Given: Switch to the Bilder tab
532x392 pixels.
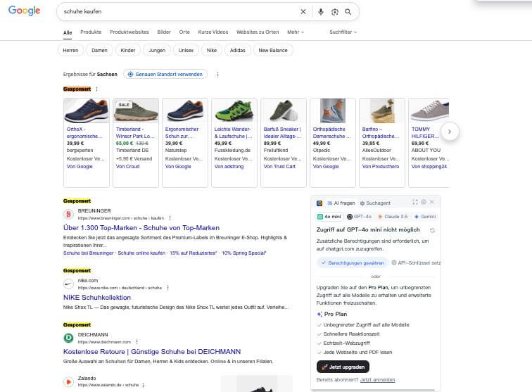Looking at the screenshot, I should pyautogui.click(x=164, y=32).
